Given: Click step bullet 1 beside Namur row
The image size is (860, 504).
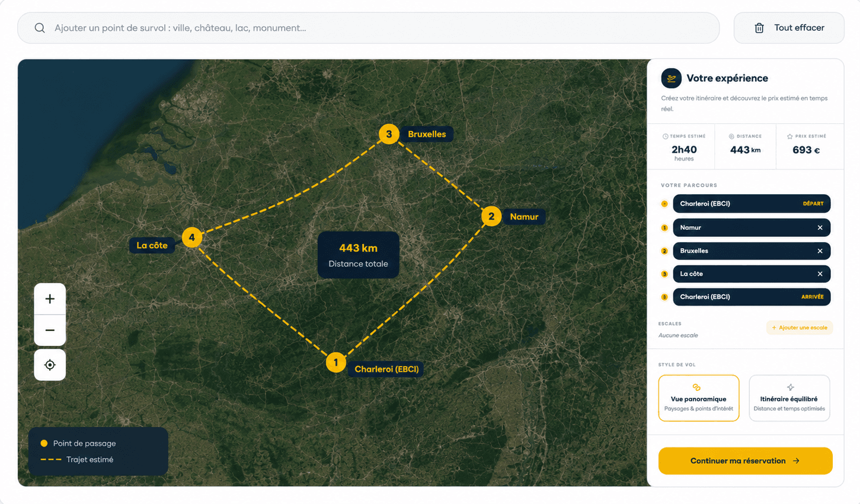Looking at the screenshot, I should (x=664, y=227).
